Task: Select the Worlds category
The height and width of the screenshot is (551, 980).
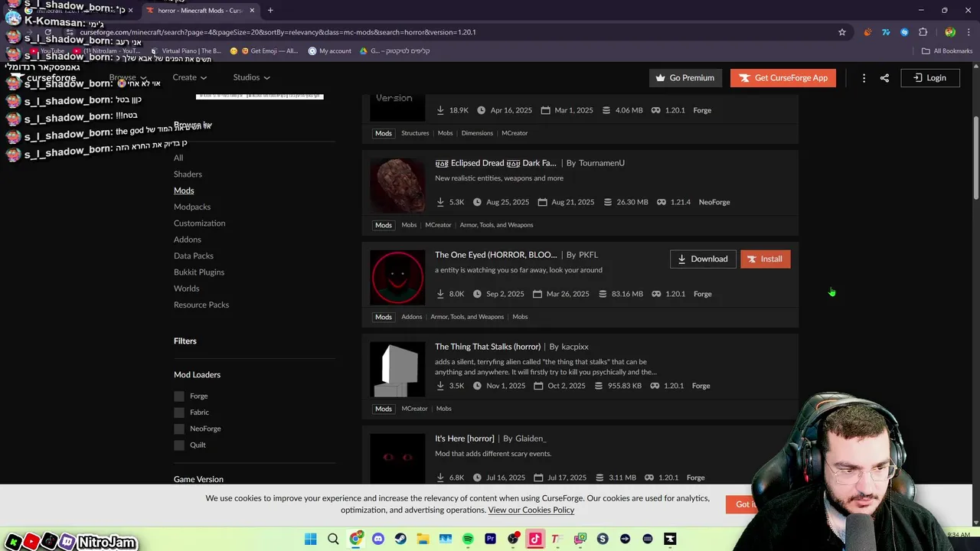Action: tap(186, 289)
